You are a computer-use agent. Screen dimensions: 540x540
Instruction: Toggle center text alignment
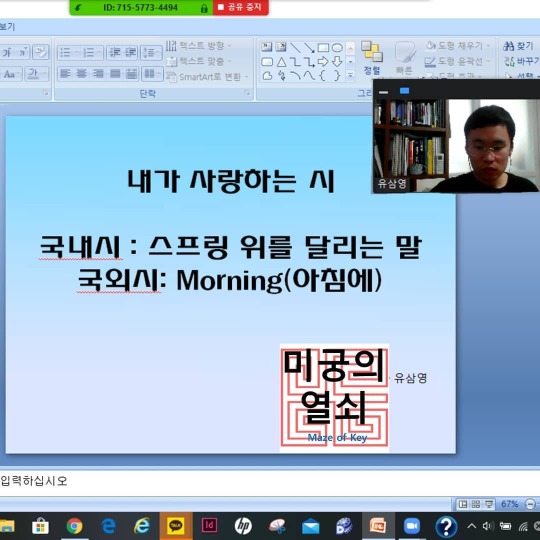click(81, 73)
